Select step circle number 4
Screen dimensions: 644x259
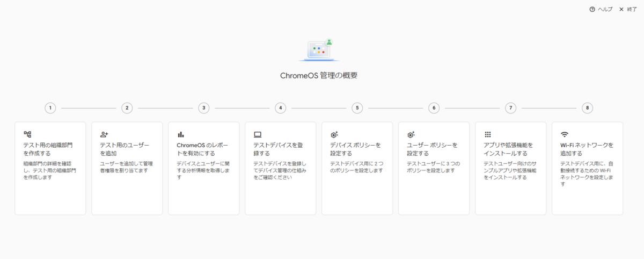(281, 108)
